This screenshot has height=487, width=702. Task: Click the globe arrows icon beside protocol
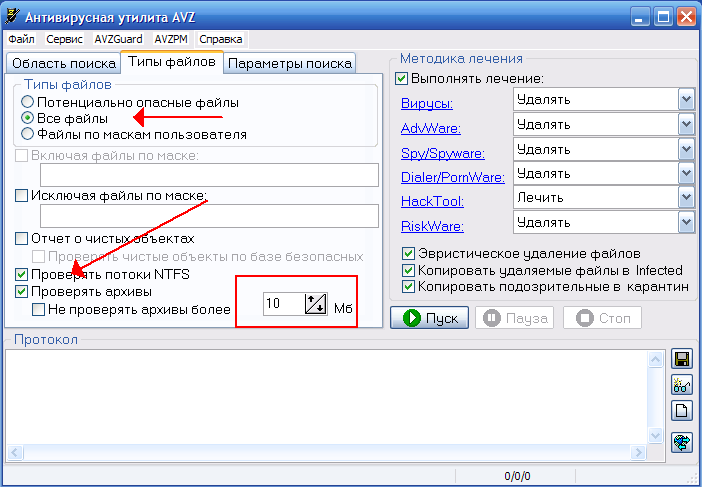682,442
